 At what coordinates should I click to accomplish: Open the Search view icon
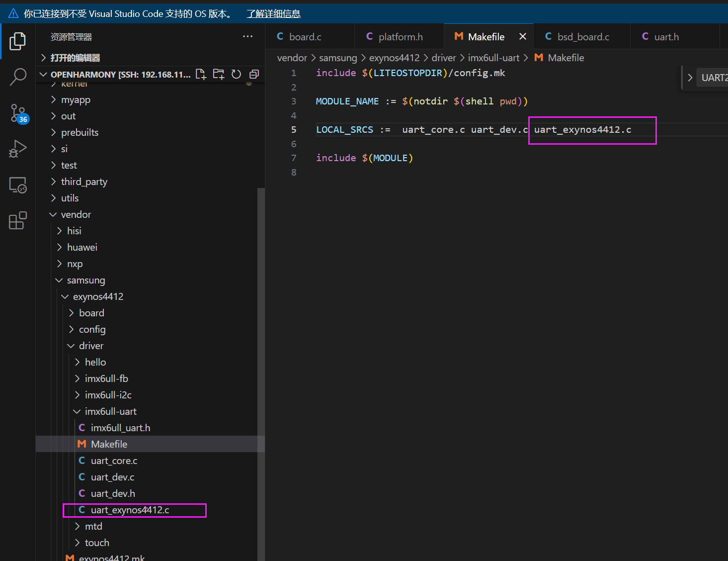[x=18, y=77]
